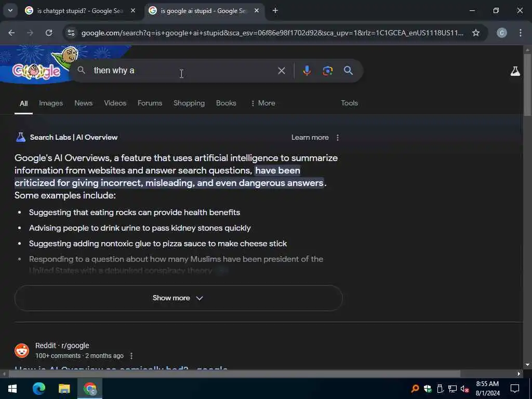This screenshot has width=532, height=399.
Task: Start voice search with the microphone
Action: click(x=307, y=71)
